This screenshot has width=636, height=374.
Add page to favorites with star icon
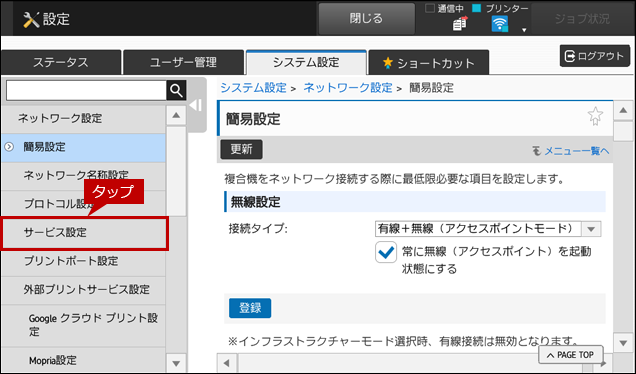595,116
